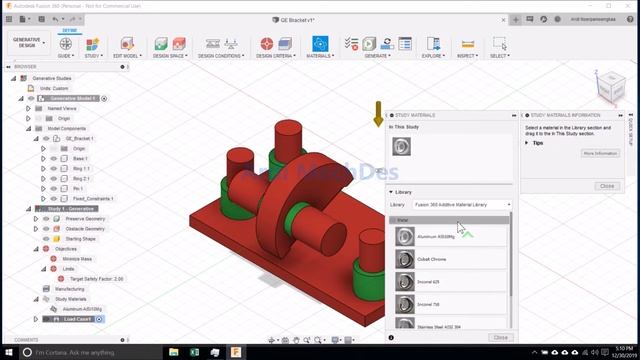The width and height of the screenshot is (640, 360).
Task: Click the Study creation icon in toolbar
Action: [92, 44]
